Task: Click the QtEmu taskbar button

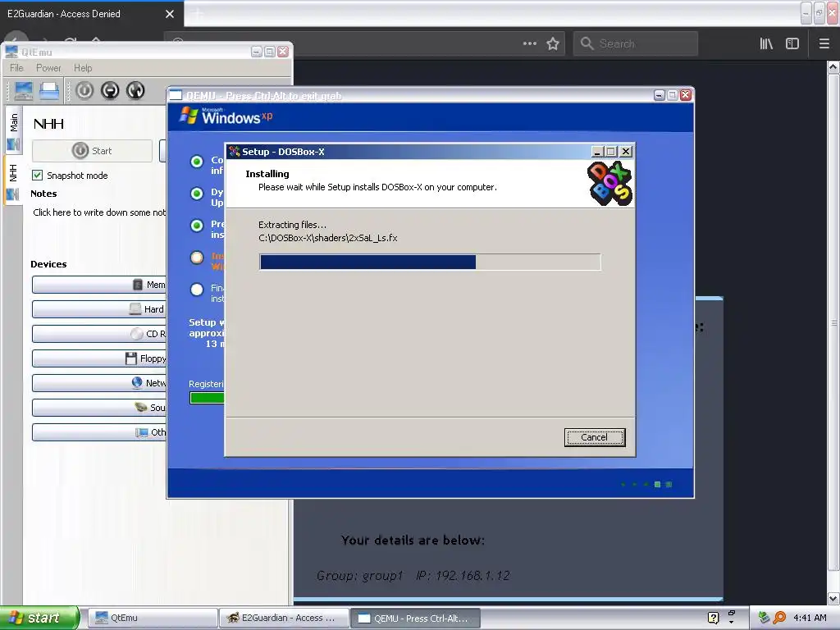Action: point(153,618)
